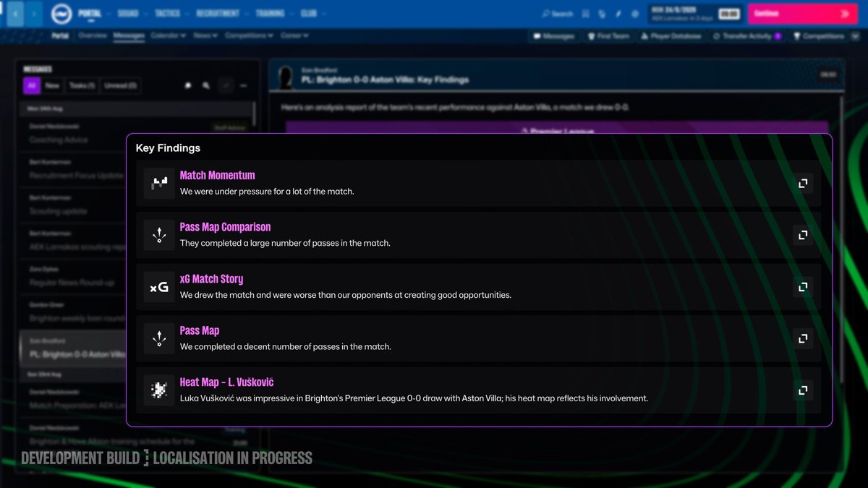The width and height of the screenshot is (868, 488).
Task: Expand the Heat Map L. Vušković finding
Action: coord(802,390)
